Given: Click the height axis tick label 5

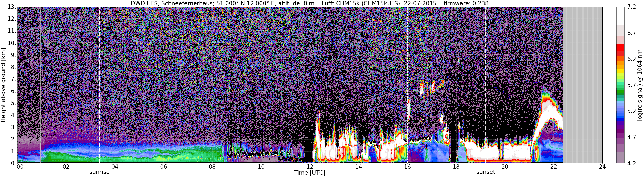Looking at the screenshot, I should point(13,103).
